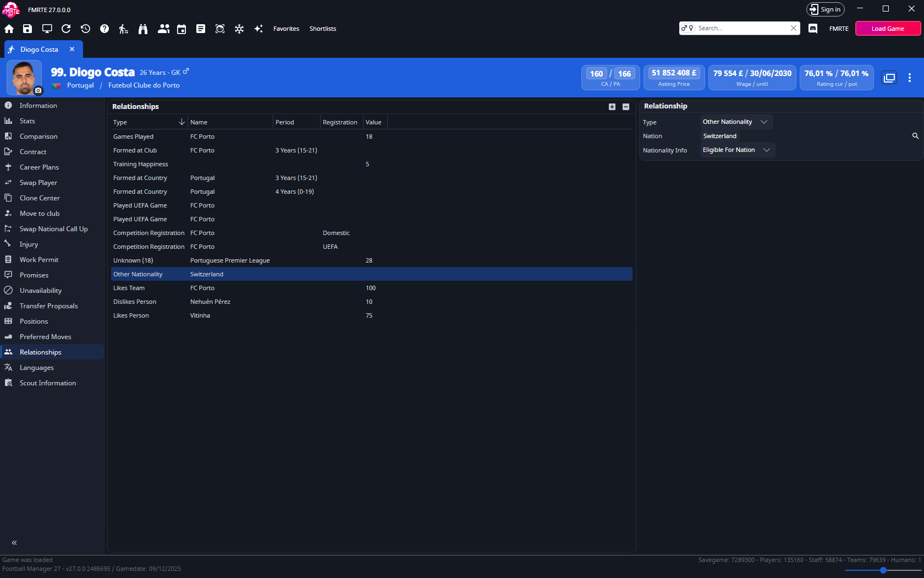The image size is (924, 578).
Task: Go to the Home icon in toolbar
Action: click(x=9, y=29)
